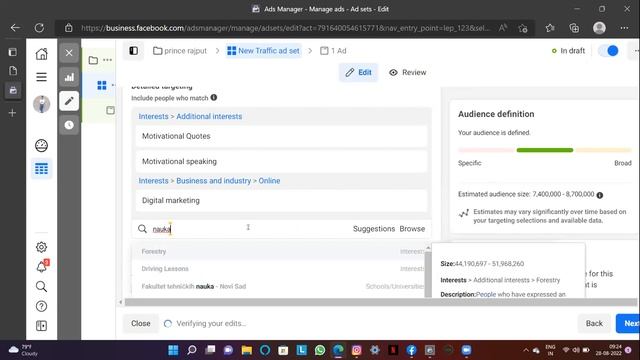Open the Online category breadcrumb link
Viewport: 640px width, 360px height.
[269, 181]
